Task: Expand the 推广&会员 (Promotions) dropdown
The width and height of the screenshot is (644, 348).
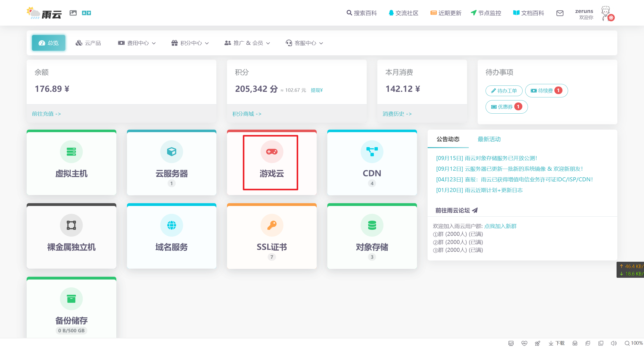Action: point(247,42)
